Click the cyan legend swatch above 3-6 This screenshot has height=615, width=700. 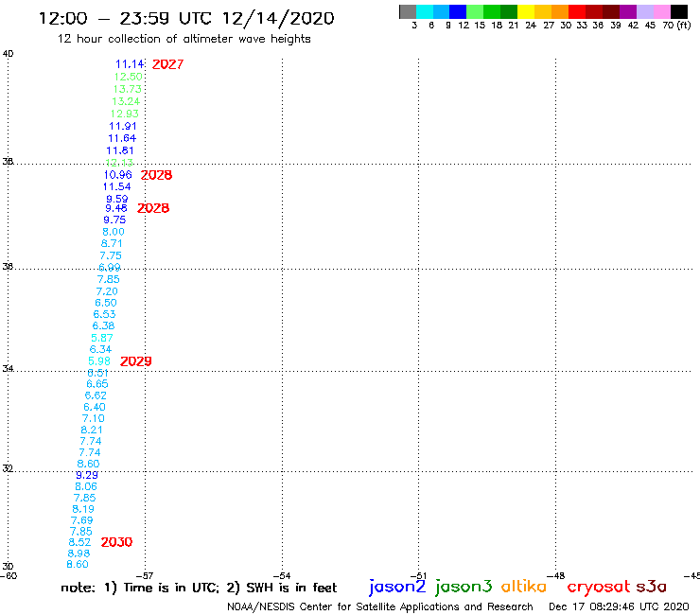[425, 11]
